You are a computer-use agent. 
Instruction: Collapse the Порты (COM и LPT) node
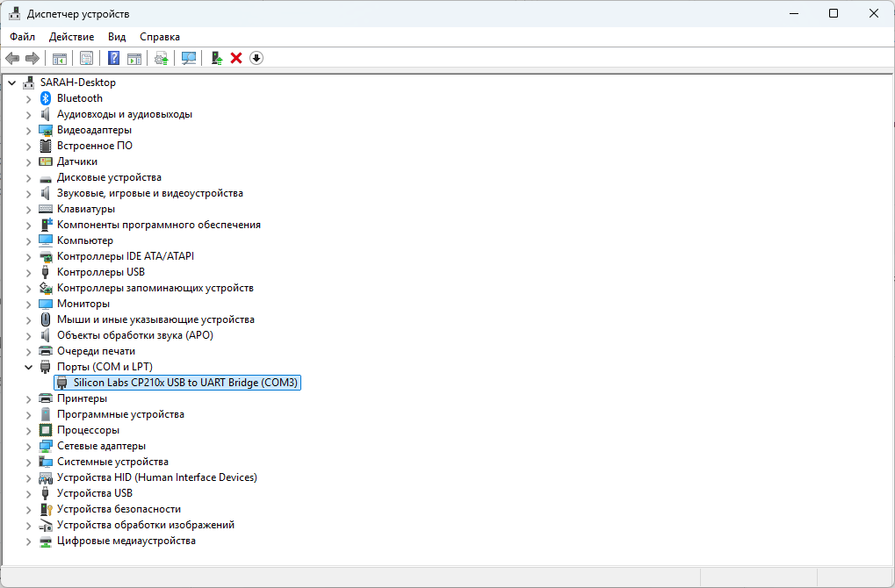tap(28, 367)
